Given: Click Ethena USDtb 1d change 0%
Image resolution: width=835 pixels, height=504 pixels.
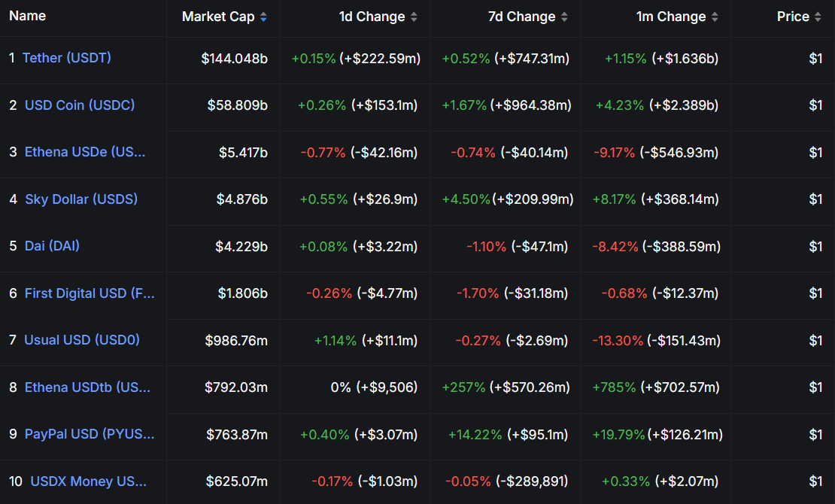Looking at the screenshot, I should [341, 387].
